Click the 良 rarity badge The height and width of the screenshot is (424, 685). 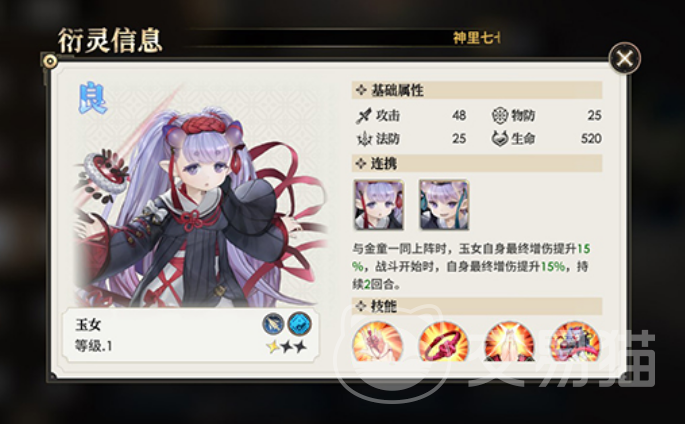93,99
